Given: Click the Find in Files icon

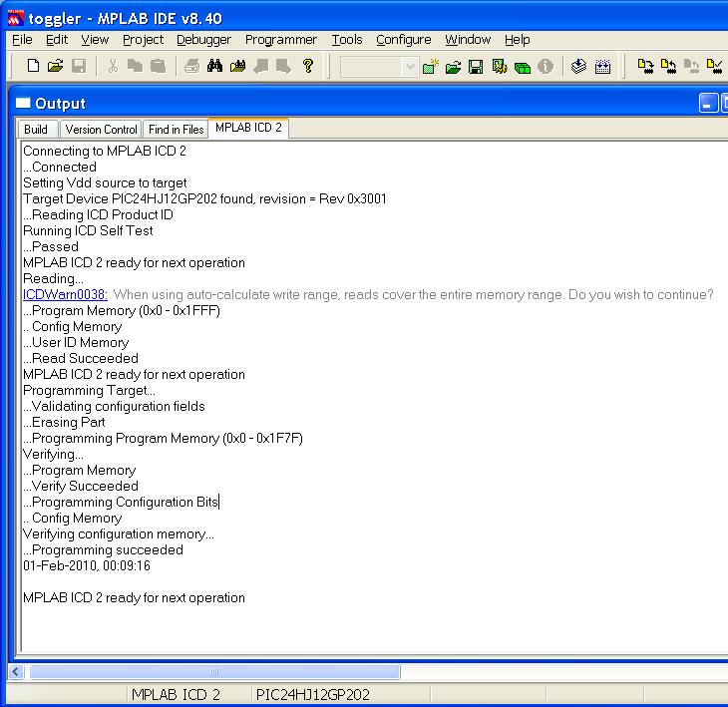Looking at the screenshot, I should (x=237, y=66).
